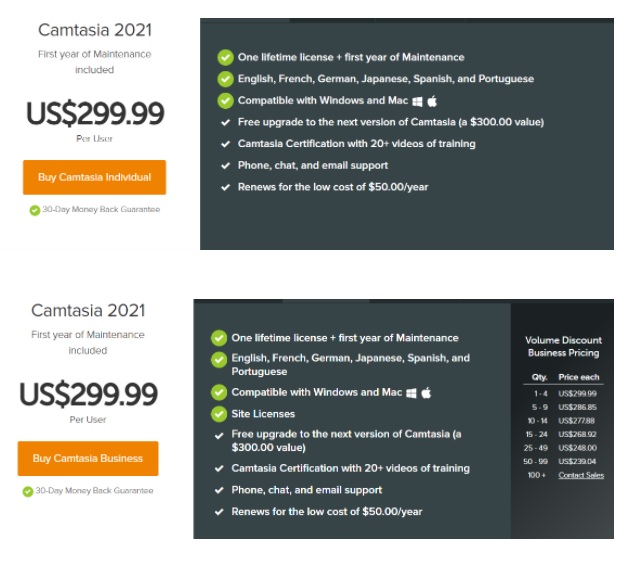Image resolution: width=637 pixels, height=562 pixels.
Task: Click the green check by Individual lifetime license
Action: tap(225, 57)
